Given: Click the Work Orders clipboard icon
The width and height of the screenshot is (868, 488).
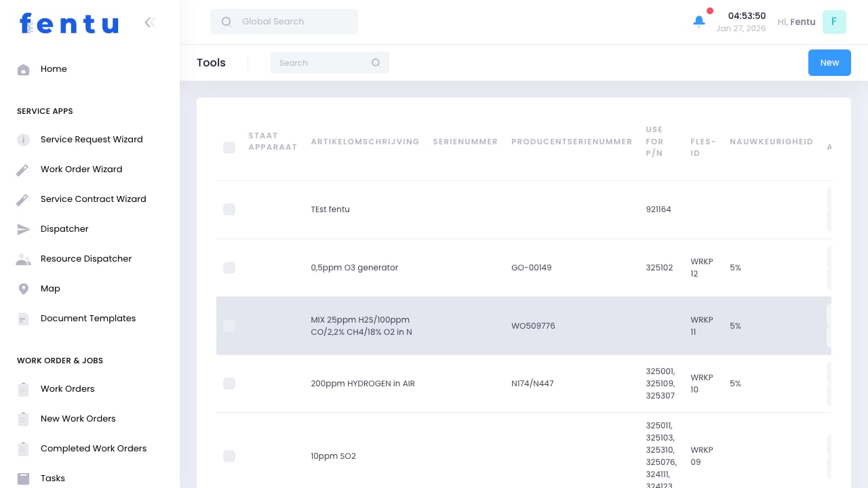Looking at the screenshot, I should (x=23, y=389).
